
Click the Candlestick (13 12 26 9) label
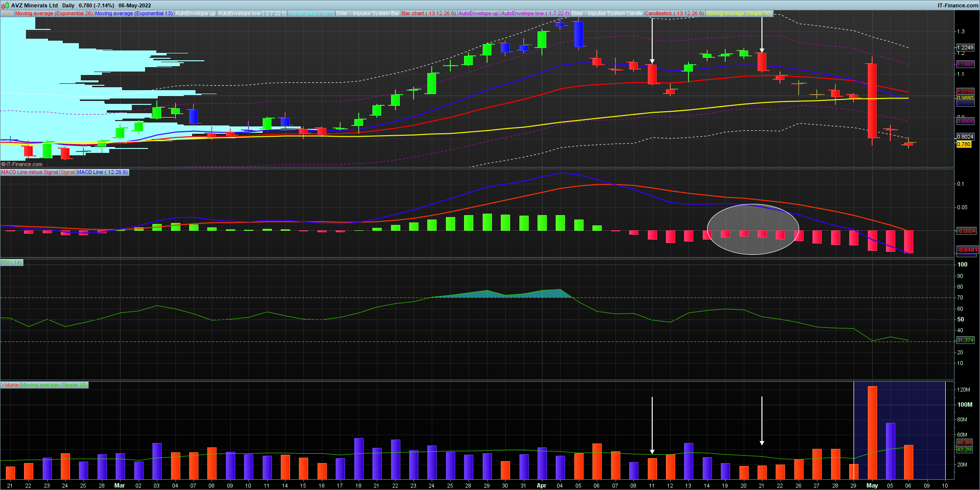click(674, 14)
